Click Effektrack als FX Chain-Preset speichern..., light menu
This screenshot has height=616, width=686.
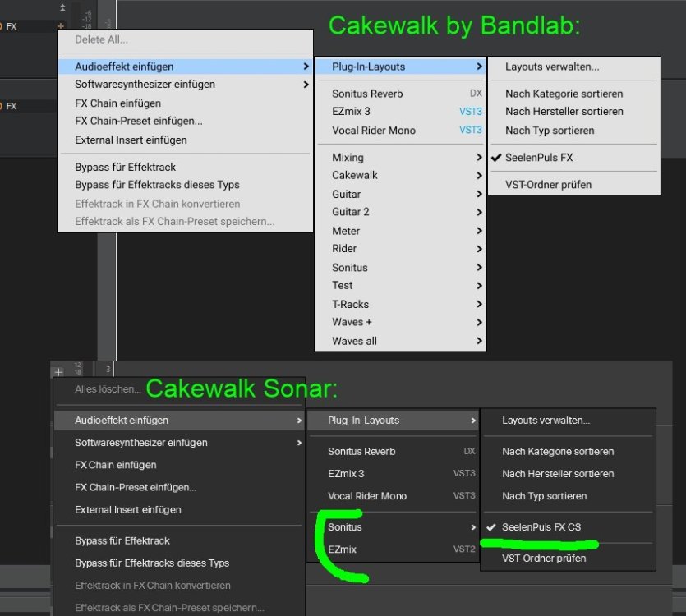click(185, 222)
